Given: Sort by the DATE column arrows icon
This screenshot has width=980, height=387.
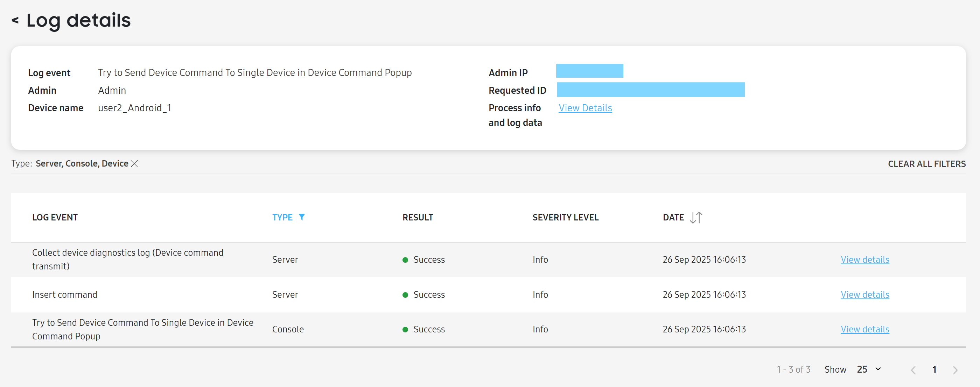Looking at the screenshot, I should 696,217.
